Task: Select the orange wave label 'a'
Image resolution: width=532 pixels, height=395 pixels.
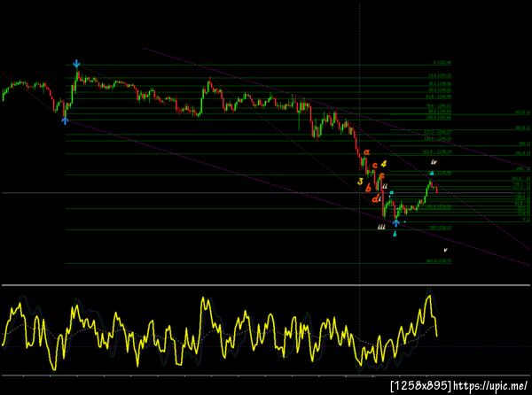Action: pos(366,152)
